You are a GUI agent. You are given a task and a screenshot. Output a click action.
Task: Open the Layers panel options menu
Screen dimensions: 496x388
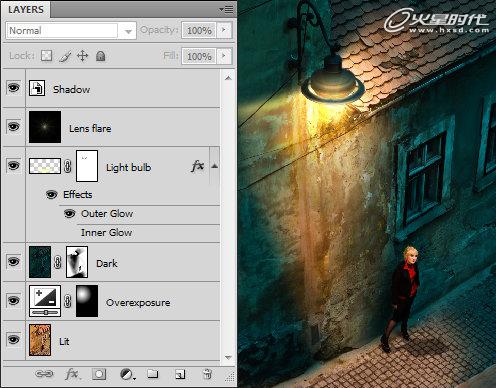click(227, 10)
